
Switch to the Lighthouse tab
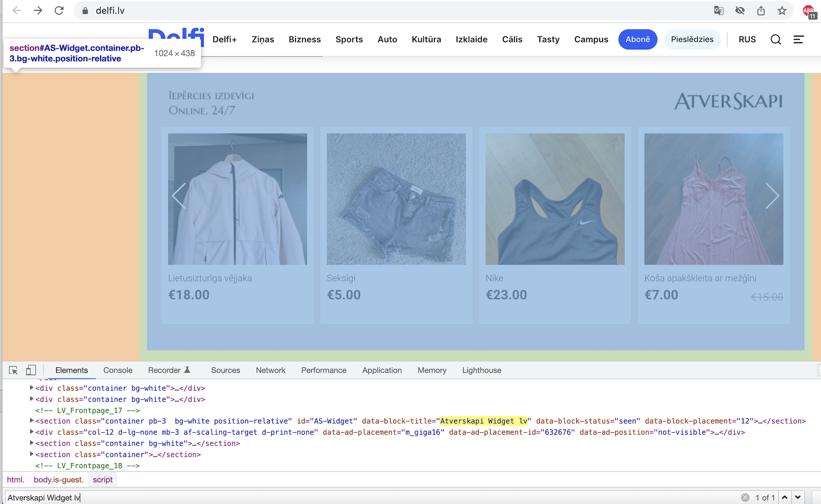coord(481,370)
